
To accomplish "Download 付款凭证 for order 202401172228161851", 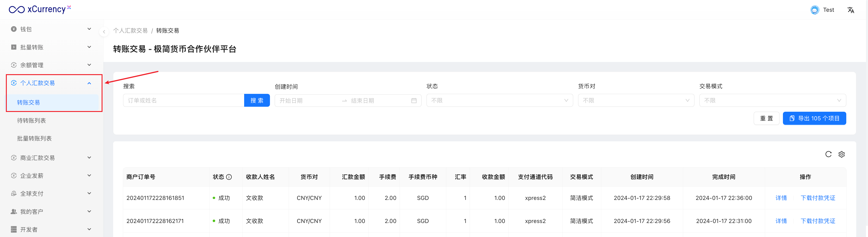I will point(818,198).
